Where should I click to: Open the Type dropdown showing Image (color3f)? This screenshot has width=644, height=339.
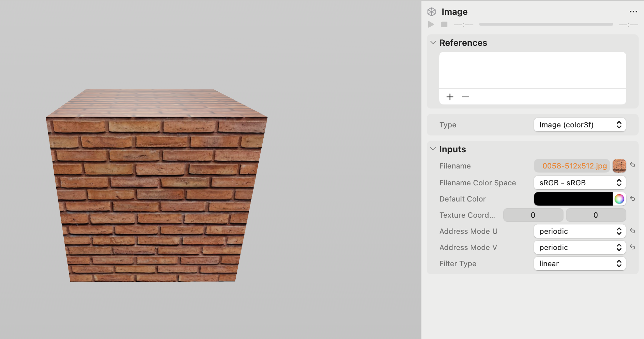(x=579, y=125)
